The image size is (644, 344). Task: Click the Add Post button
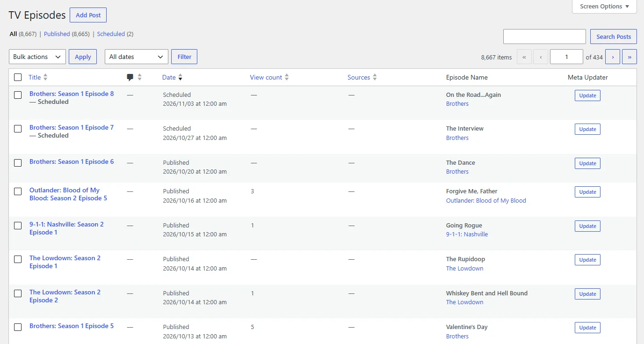[x=88, y=15]
